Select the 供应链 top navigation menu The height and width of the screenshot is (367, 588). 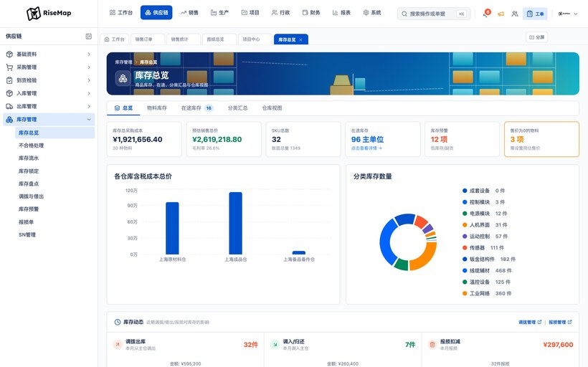156,13
